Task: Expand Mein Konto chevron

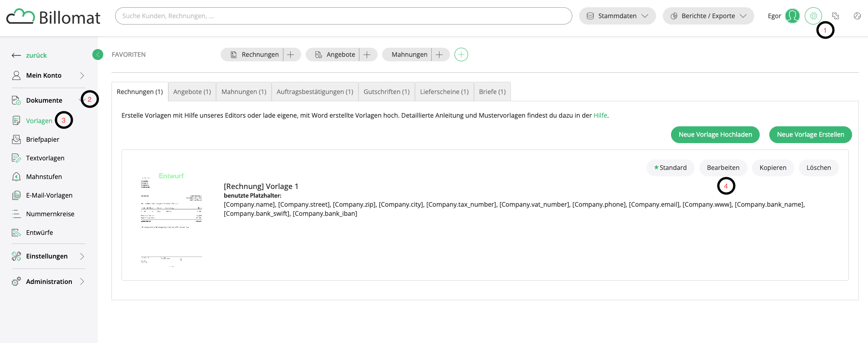Action: pyautogui.click(x=82, y=75)
